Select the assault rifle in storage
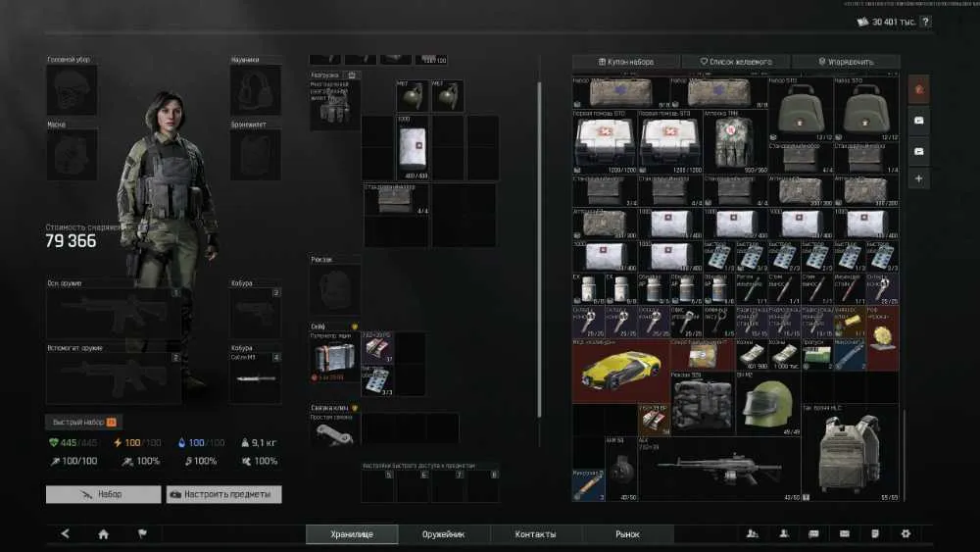This screenshot has height=552, width=980. pos(719,469)
